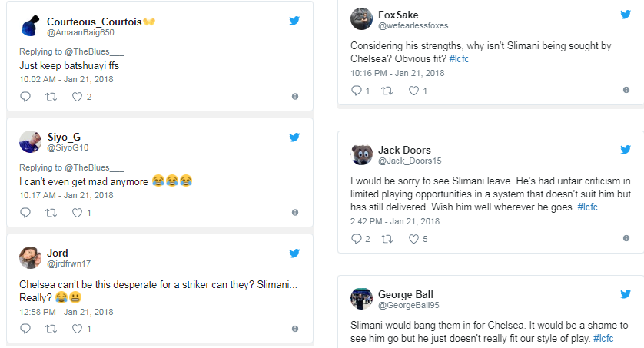Image resolution: width=644 pixels, height=348 pixels.
Task: Like Courteous_Courtois's tweet with 2 likes
Action: [76, 97]
